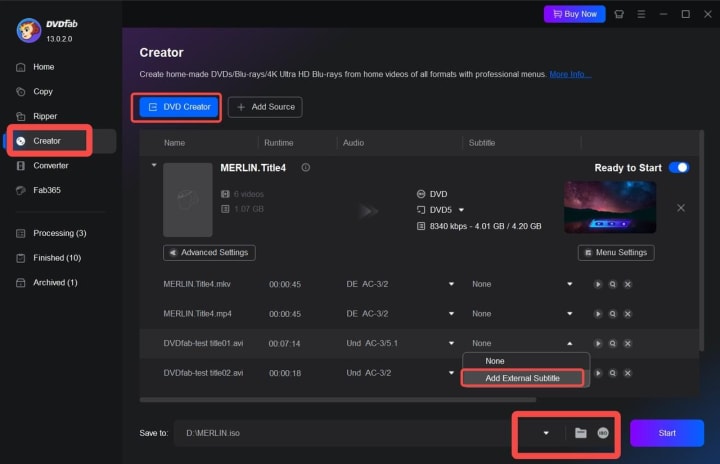Play preview of DVDfab-test title02.avi
The height and width of the screenshot is (464, 720).
point(598,373)
